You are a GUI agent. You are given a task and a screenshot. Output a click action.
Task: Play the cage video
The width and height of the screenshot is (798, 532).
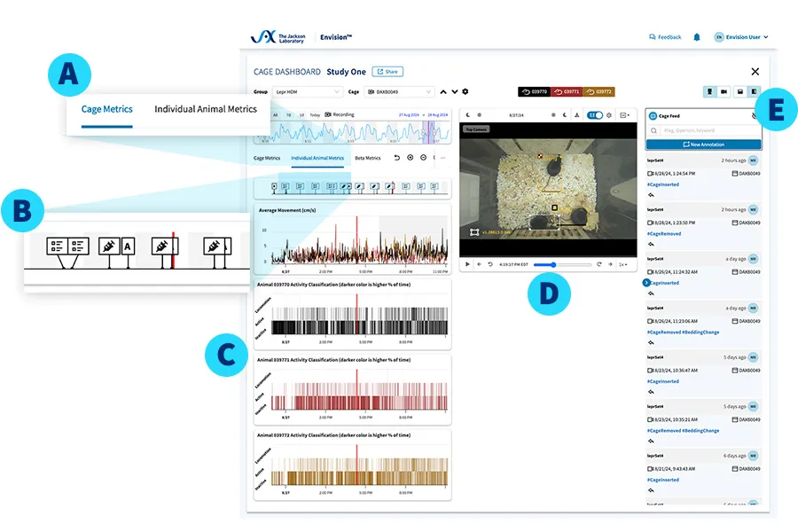pos(467,264)
